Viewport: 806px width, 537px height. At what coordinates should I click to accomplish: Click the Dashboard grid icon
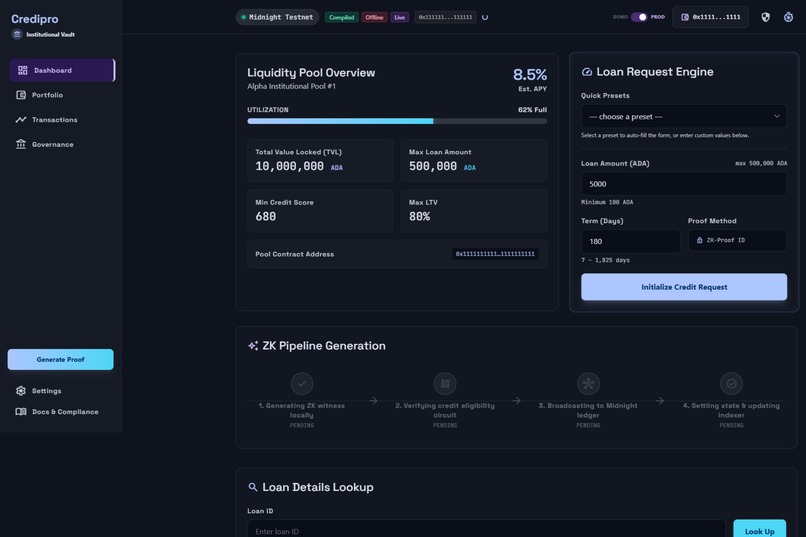[23, 70]
